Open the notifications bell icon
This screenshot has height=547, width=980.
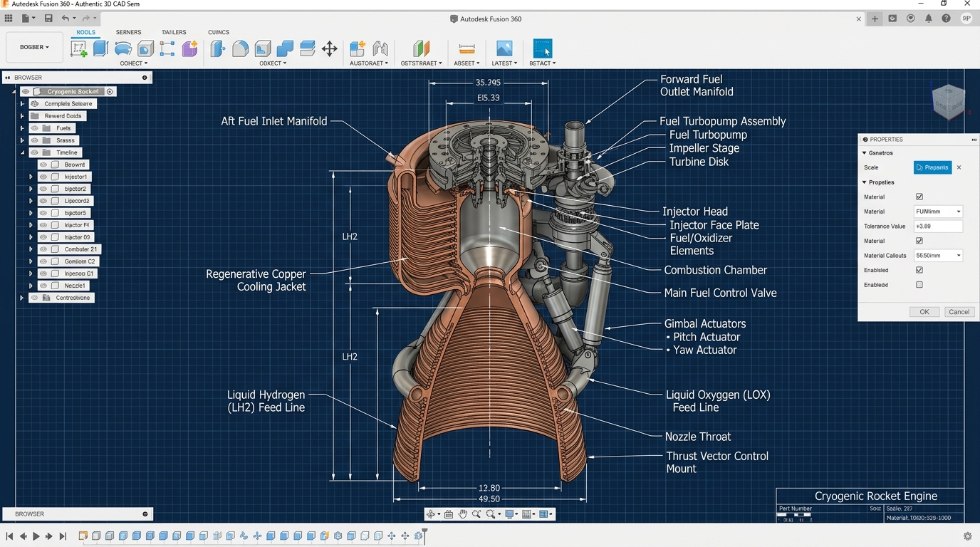pyautogui.click(x=929, y=19)
